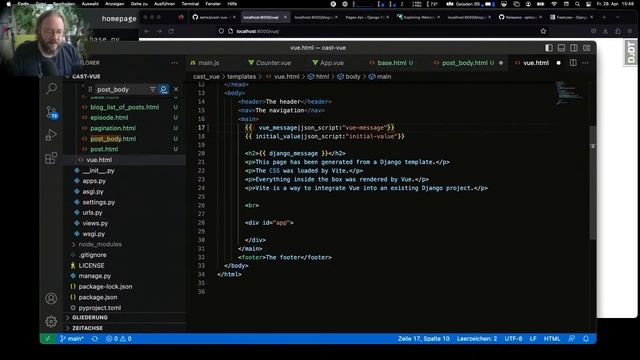Click the remote window indicator in status bar
Screen dimensions: 640x360
tap(48, 339)
